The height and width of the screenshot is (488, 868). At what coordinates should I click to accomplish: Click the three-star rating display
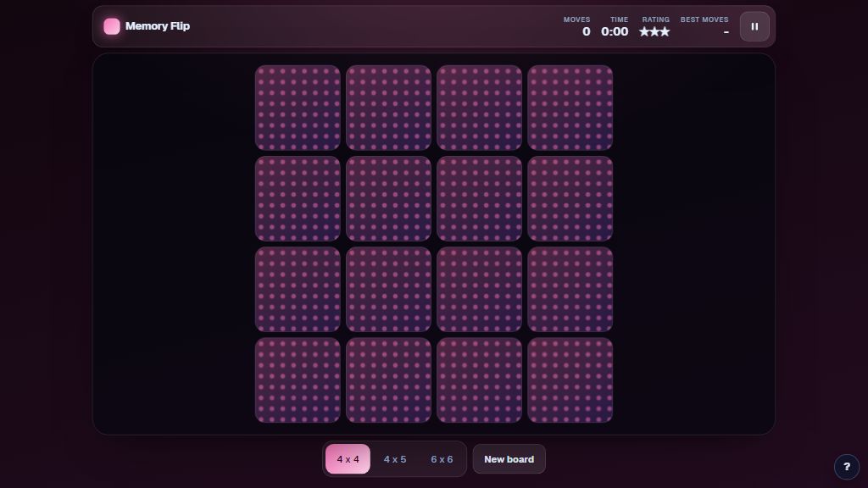point(654,31)
